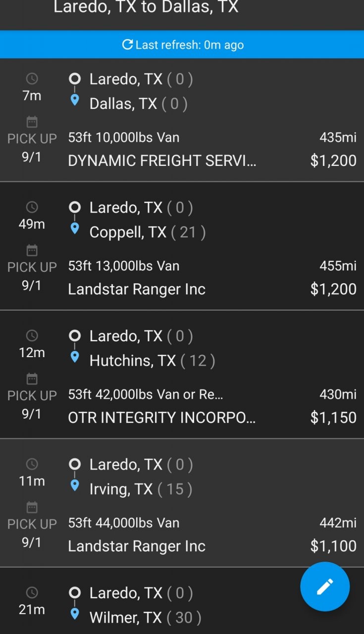364x634 pixels.
Task: Tap clock icon above 49m age
Action: (x=32, y=207)
